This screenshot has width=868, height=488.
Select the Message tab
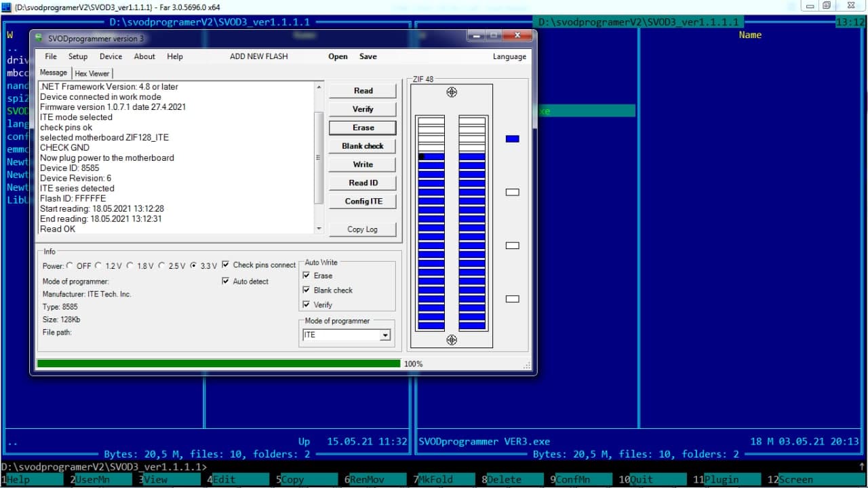[x=53, y=72]
